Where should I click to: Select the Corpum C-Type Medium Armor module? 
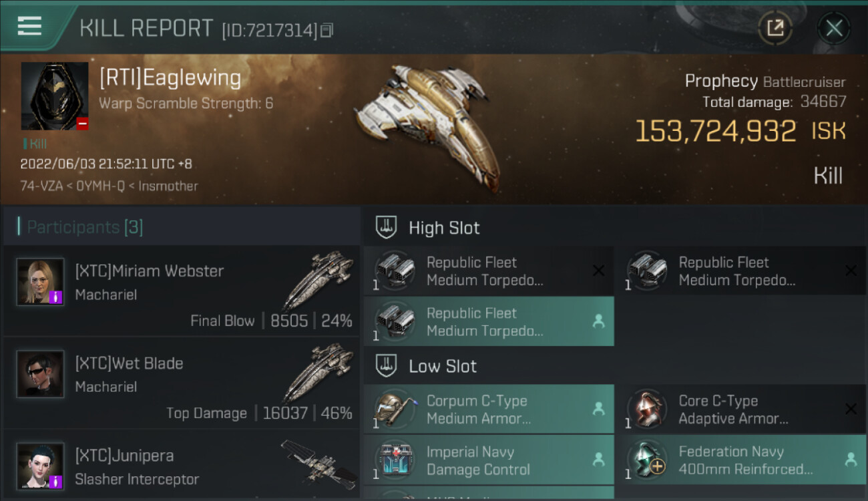(489, 409)
